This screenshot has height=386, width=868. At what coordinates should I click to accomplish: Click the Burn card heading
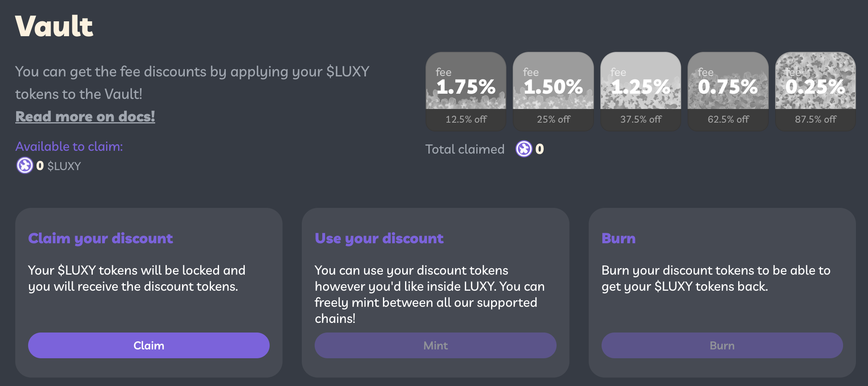click(x=618, y=238)
